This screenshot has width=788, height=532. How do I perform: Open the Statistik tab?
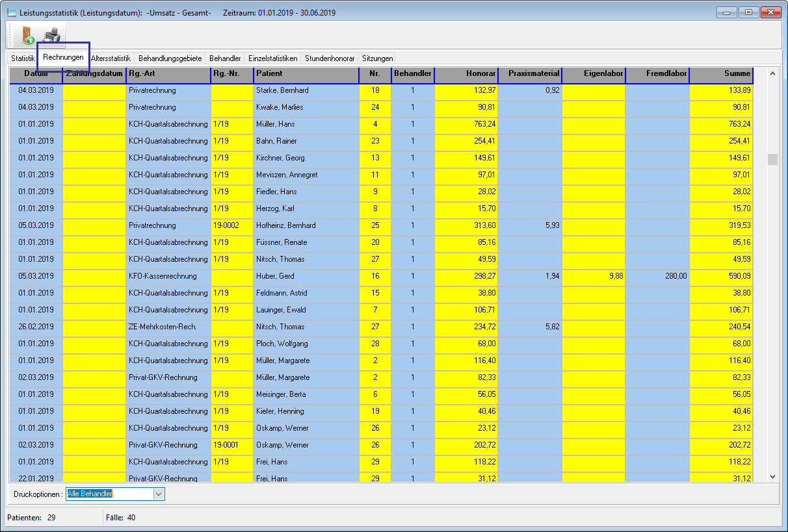coord(22,58)
